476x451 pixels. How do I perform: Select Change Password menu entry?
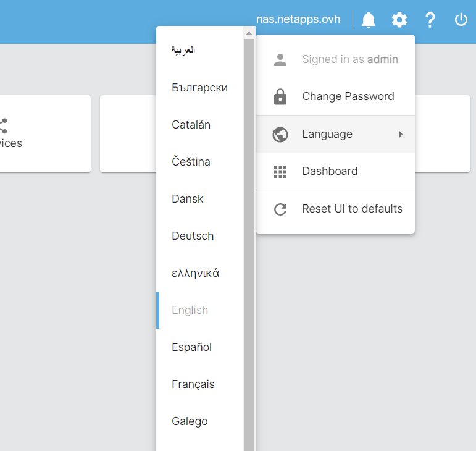348,96
